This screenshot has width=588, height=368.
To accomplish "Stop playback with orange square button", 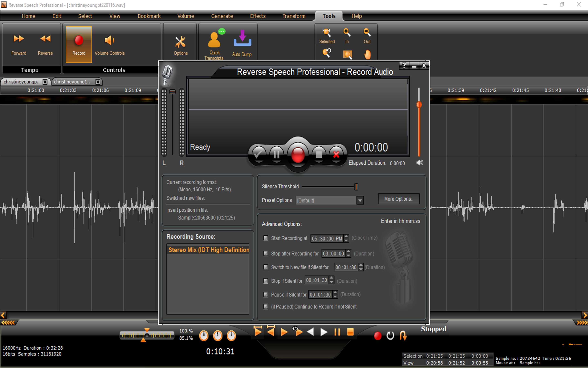I will click(350, 332).
